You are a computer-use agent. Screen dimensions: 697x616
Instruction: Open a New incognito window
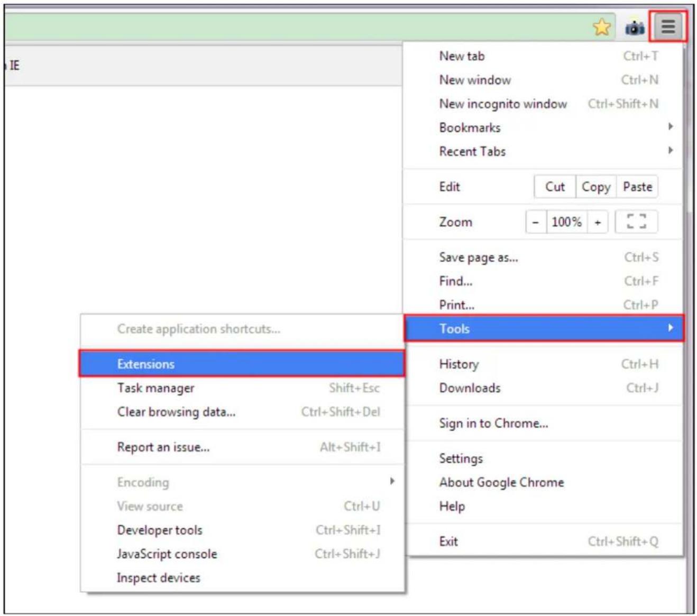(543, 104)
